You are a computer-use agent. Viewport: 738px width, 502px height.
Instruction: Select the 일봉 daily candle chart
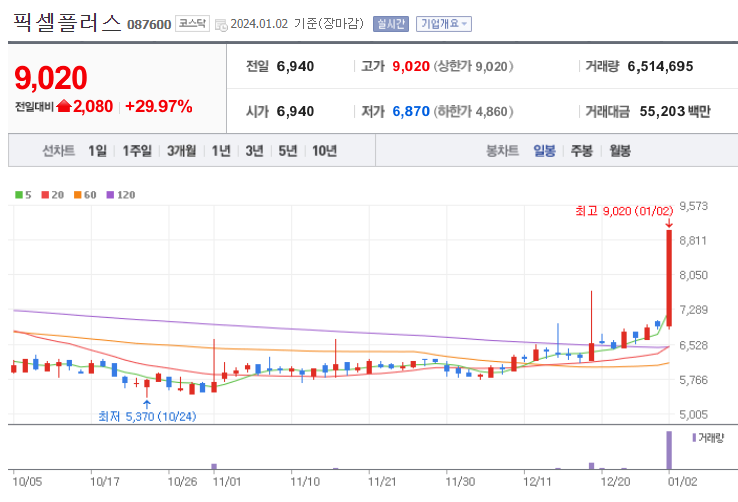pyautogui.click(x=544, y=151)
